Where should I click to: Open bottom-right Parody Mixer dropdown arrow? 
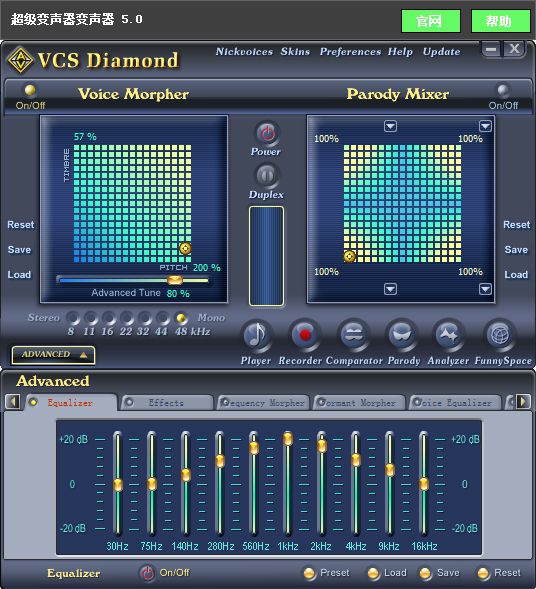click(x=485, y=289)
